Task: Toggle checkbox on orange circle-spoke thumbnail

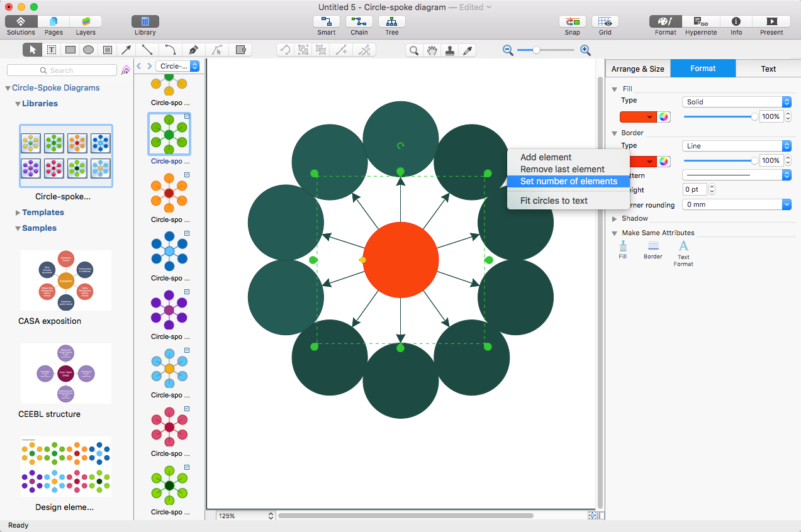Action: point(187,175)
